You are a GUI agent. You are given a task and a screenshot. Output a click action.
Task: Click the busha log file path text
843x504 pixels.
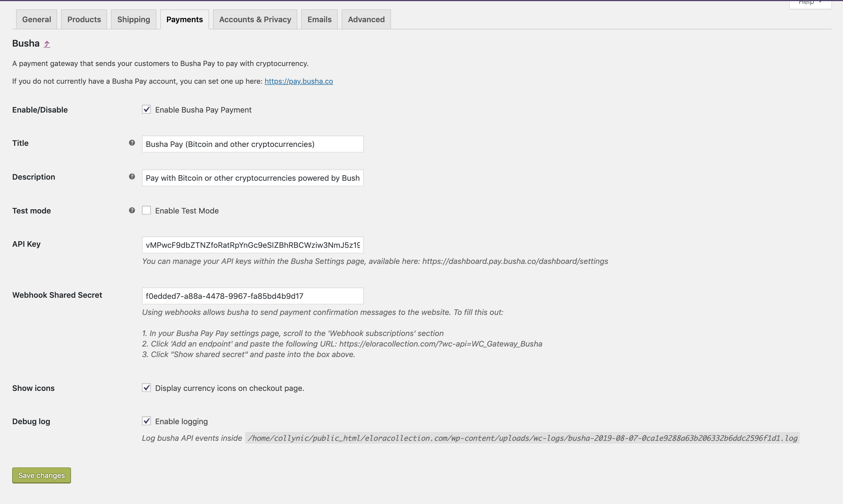pos(522,438)
